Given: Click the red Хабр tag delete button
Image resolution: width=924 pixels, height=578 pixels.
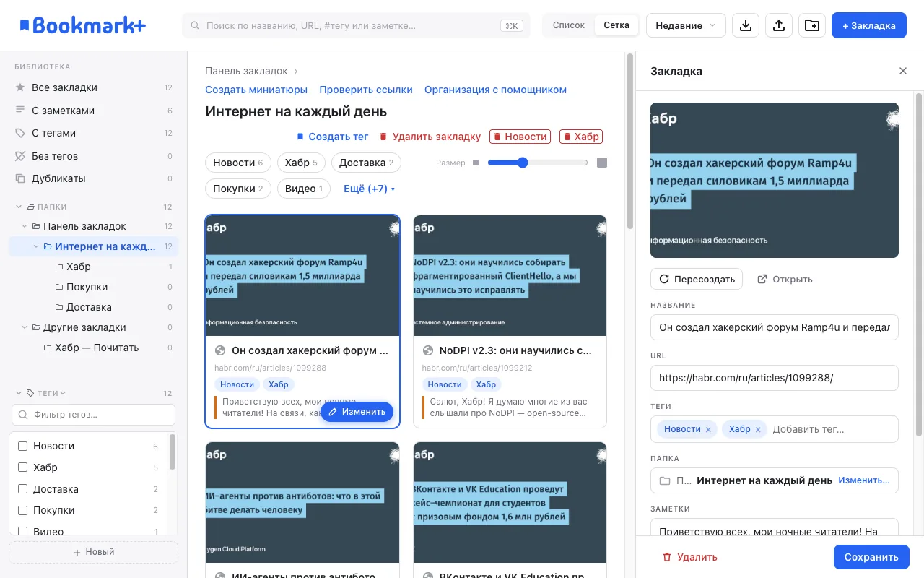Looking at the screenshot, I should pos(581,137).
